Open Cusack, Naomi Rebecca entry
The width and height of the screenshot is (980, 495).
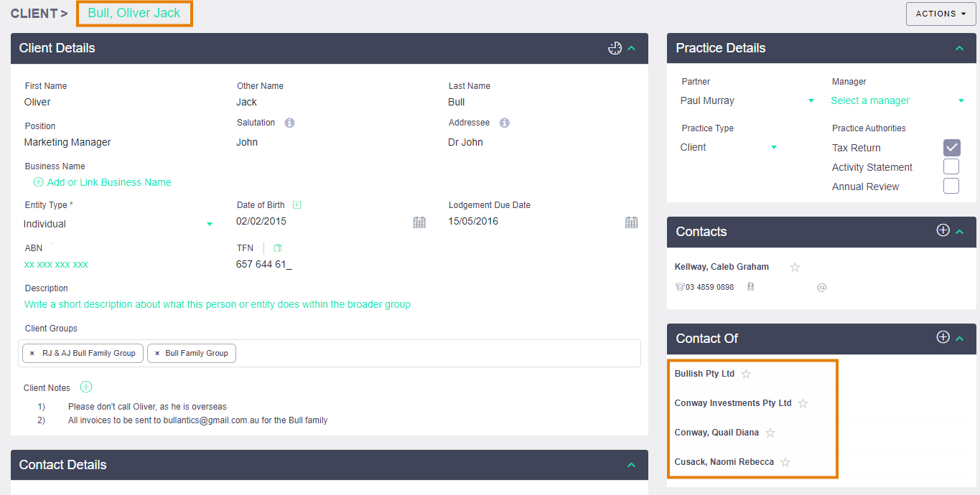coord(724,462)
